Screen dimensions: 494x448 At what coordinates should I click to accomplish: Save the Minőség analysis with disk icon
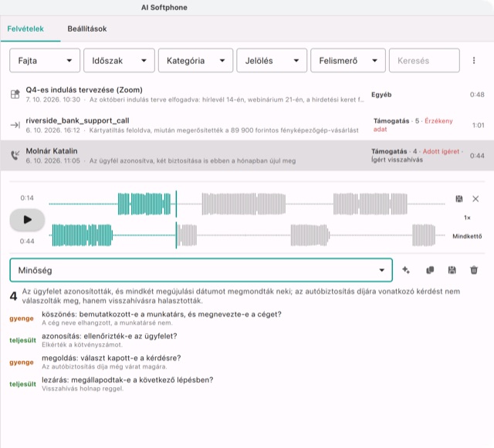(452, 270)
